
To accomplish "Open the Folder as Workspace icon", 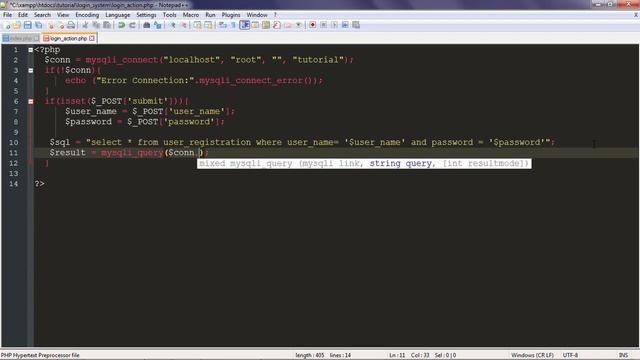I will (288, 25).
